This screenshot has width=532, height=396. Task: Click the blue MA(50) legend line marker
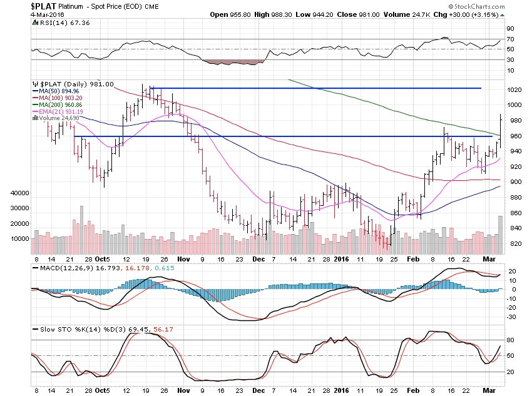35,91
